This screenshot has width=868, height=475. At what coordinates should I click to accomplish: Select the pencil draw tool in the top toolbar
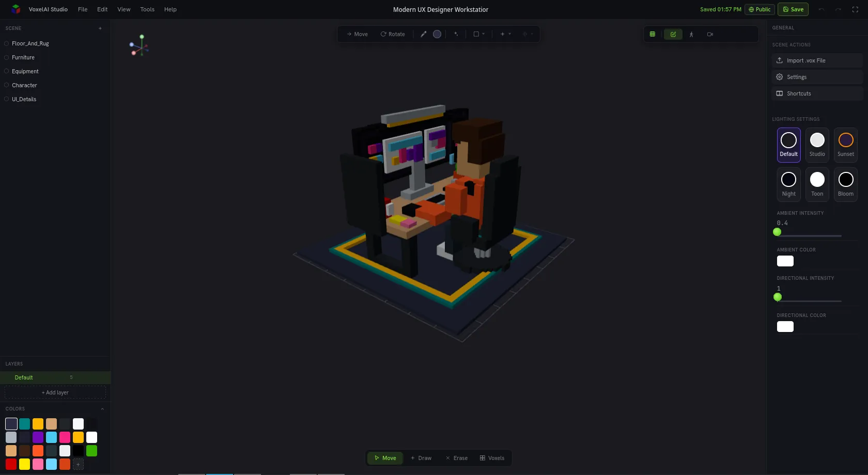[x=424, y=34]
